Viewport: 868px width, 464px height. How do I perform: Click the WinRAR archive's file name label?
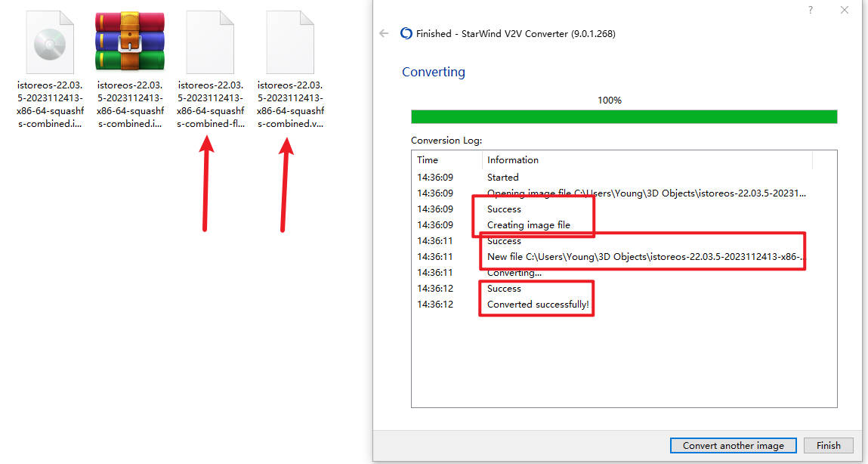point(130,104)
